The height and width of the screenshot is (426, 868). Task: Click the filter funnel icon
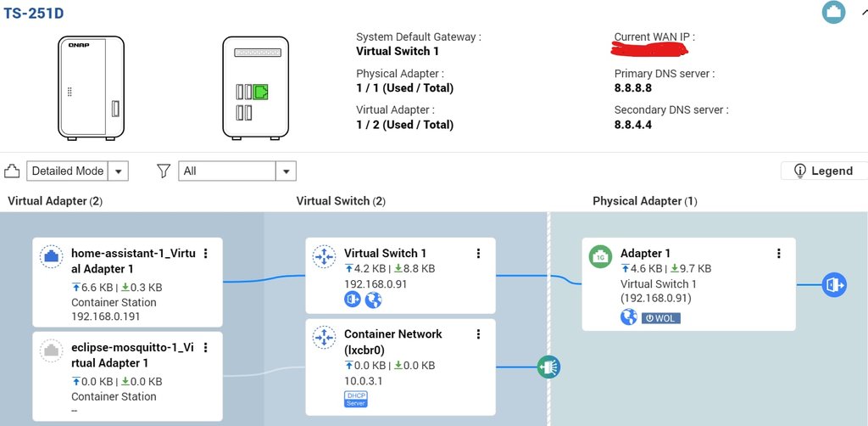164,171
